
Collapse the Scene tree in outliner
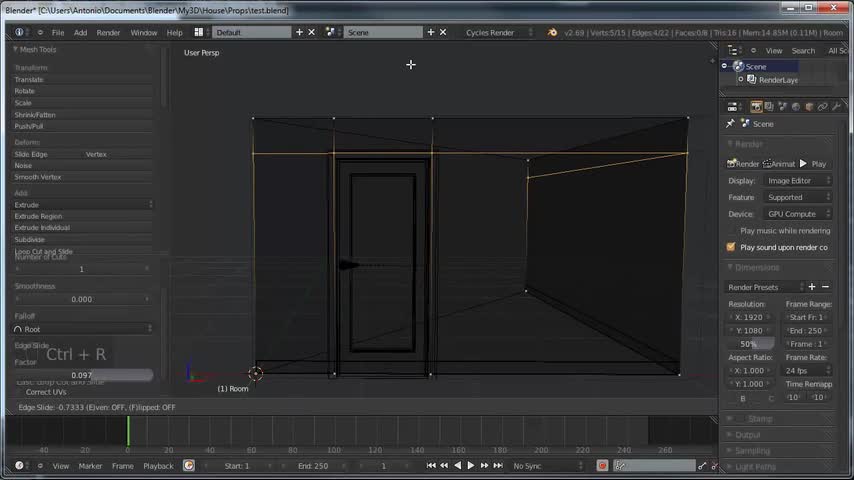(724, 66)
